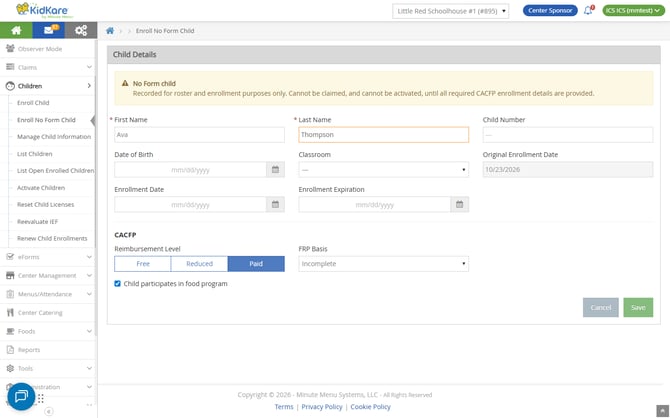Expand the eForms menu chevron
The height and width of the screenshot is (418, 670).
(x=89, y=257)
